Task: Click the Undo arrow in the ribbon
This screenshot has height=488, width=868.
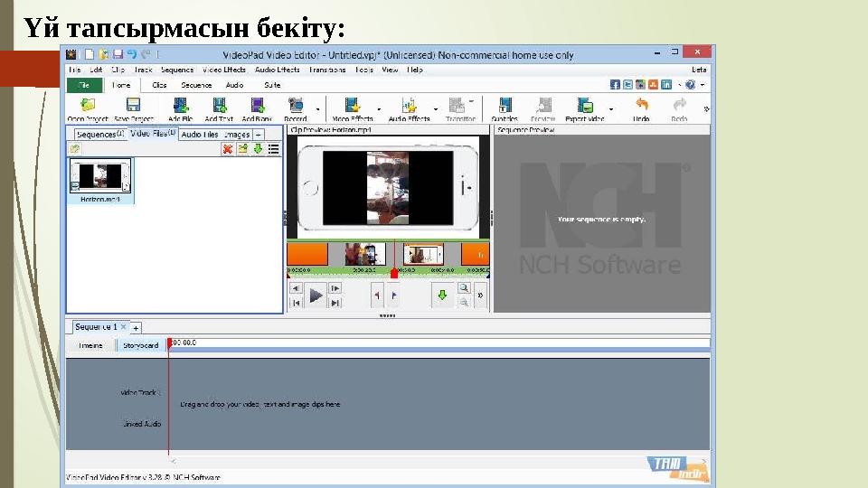Action: [641, 104]
